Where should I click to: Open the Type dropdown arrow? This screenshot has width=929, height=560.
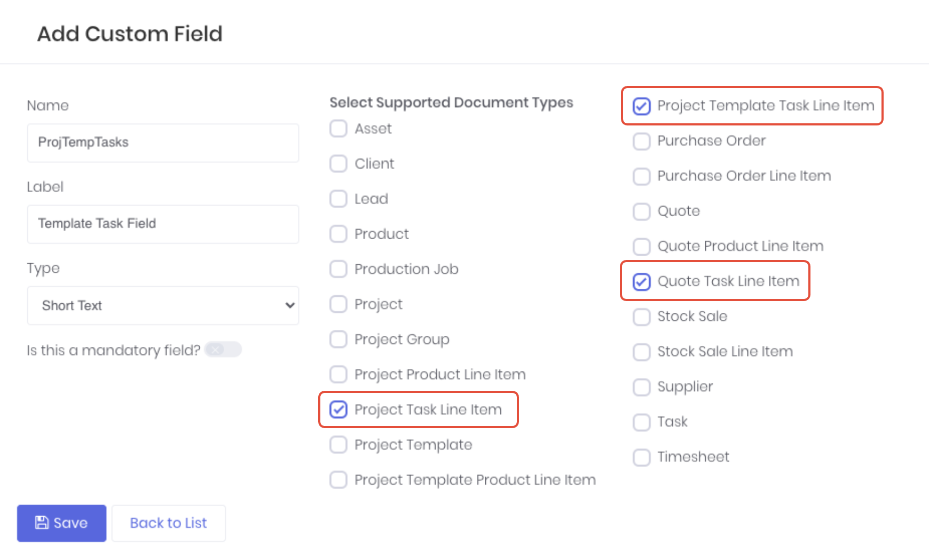click(x=290, y=305)
